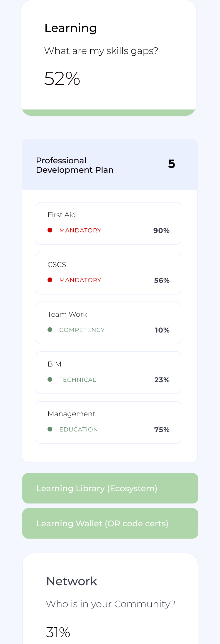Viewport: 220px width, 644px height.
Task: Click the green dot next to TECHNICAL
Action: 50,380
